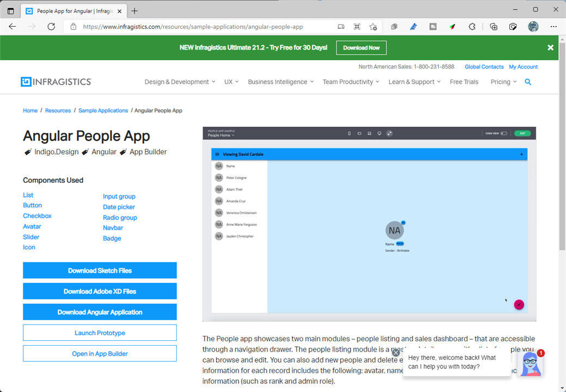
Task: Open My Account link
Action: tap(523, 67)
